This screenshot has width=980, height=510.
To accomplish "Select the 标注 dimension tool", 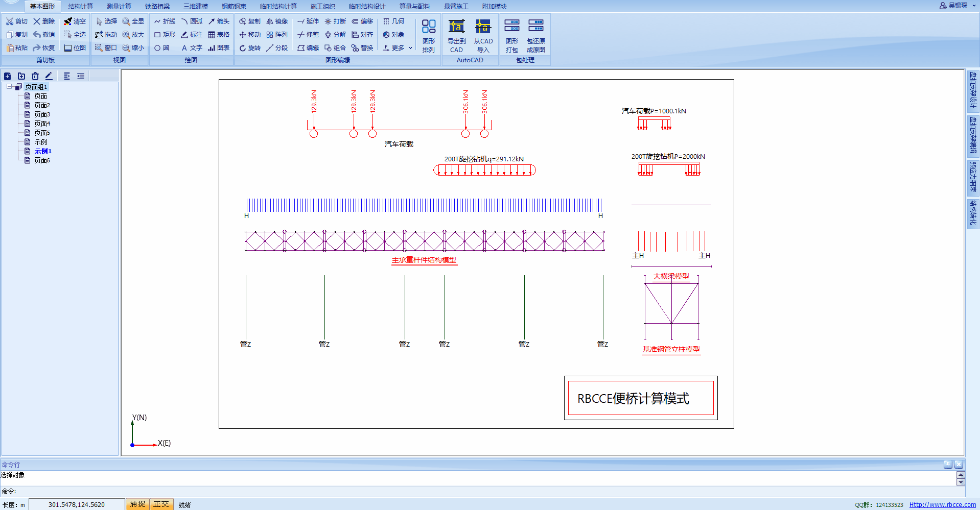I will coord(191,34).
